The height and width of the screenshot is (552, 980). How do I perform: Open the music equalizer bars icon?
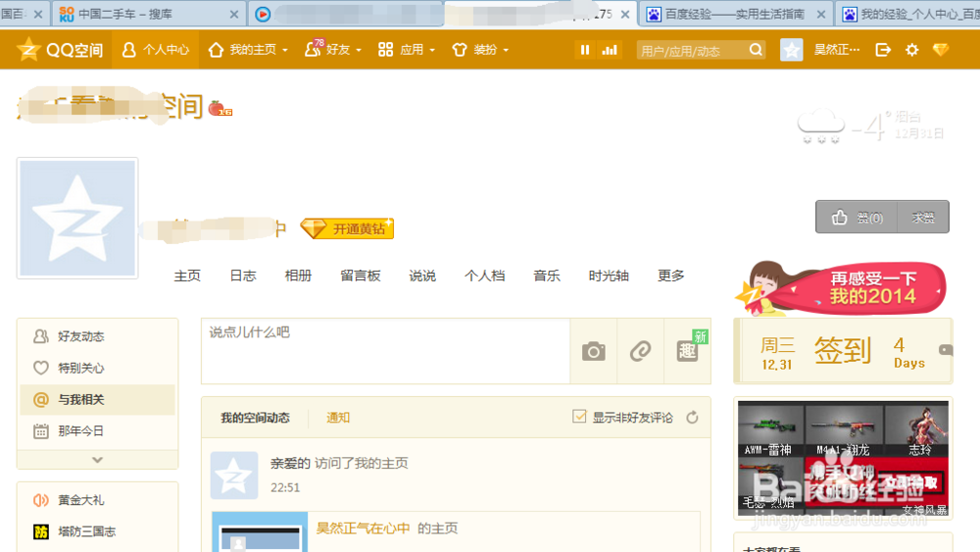[610, 49]
